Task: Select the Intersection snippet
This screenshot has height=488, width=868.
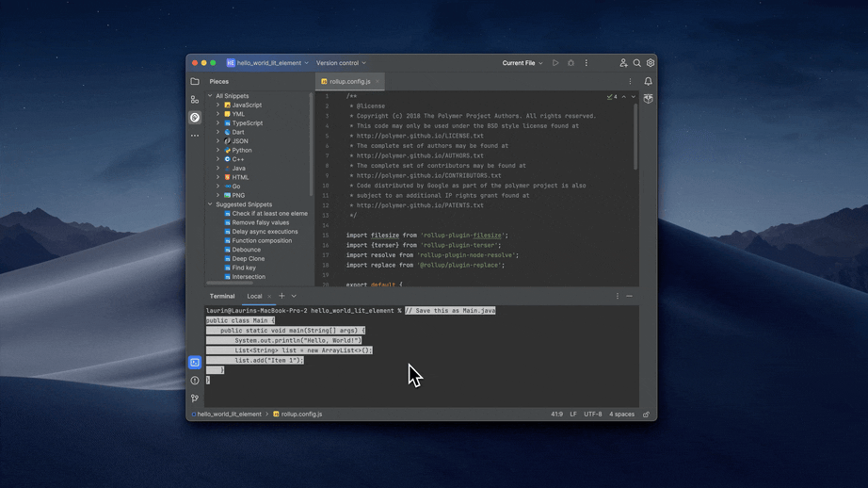Action: 245,277
